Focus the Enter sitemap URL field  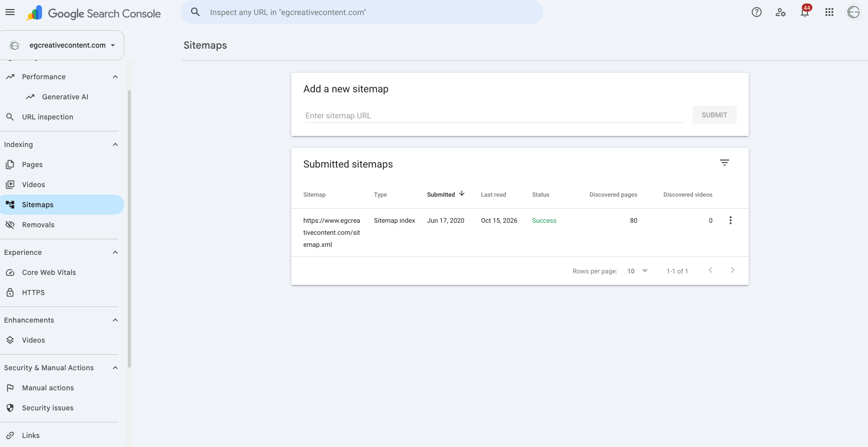coord(494,115)
